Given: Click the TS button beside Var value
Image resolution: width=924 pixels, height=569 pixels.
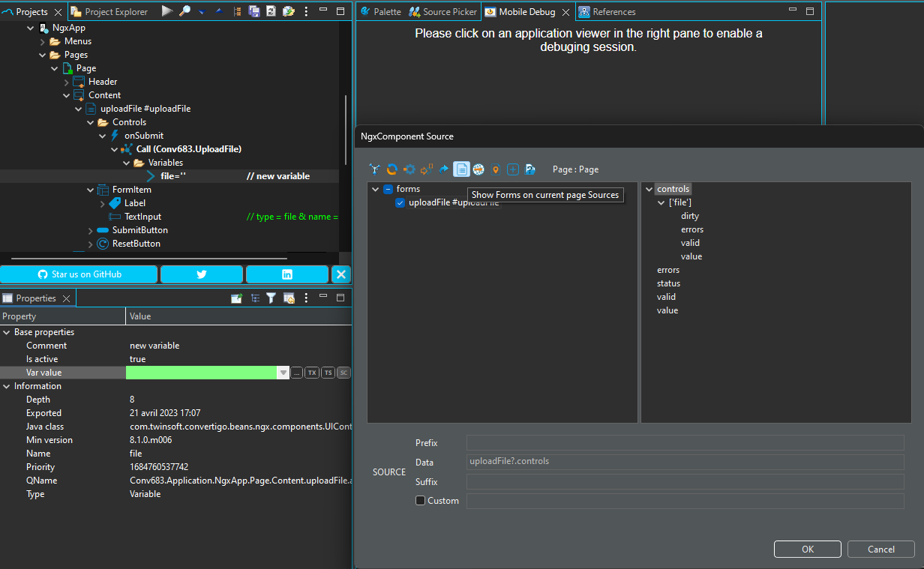Looking at the screenshot, I should (328, 373).
